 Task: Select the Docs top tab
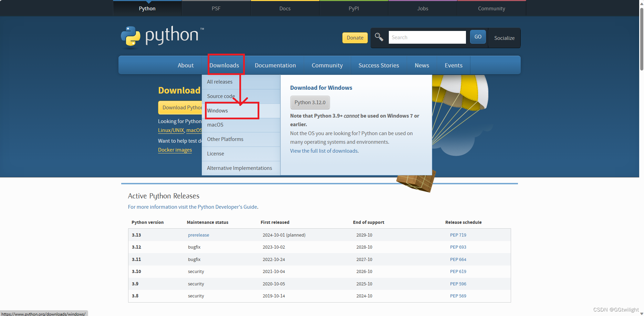pyautogui.click(x=285, y=8)
